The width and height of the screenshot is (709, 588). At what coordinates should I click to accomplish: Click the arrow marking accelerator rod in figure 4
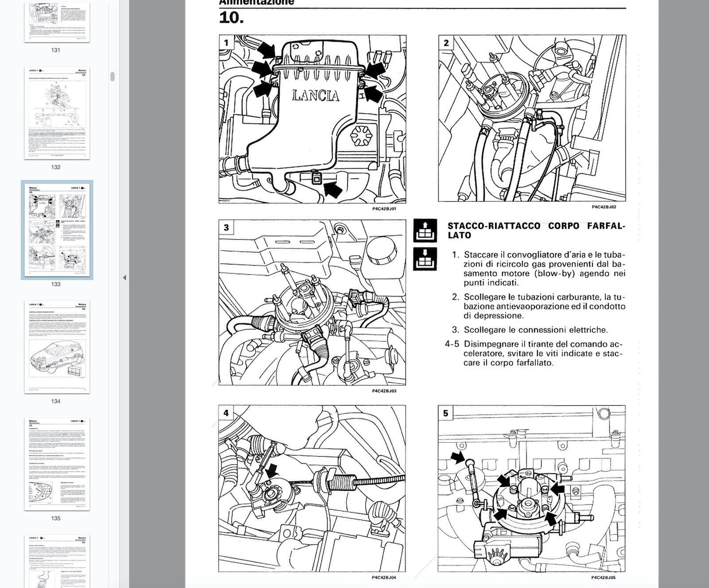pos(270,472)
